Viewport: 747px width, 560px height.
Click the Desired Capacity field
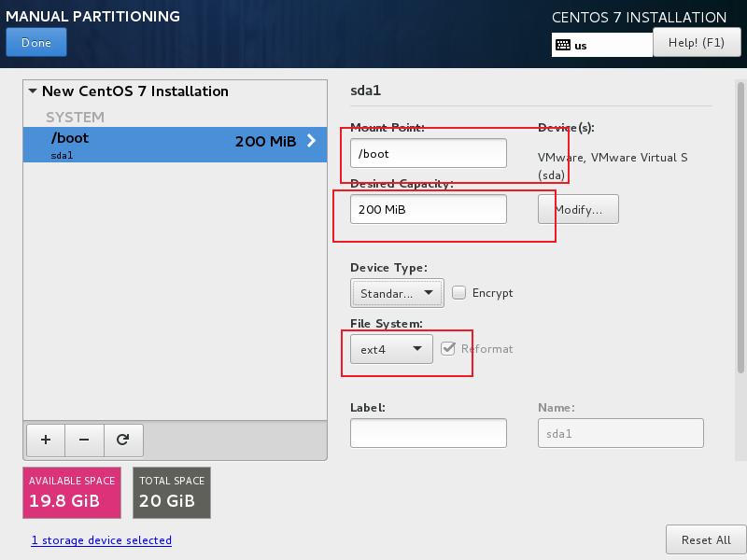click(428, 210)
